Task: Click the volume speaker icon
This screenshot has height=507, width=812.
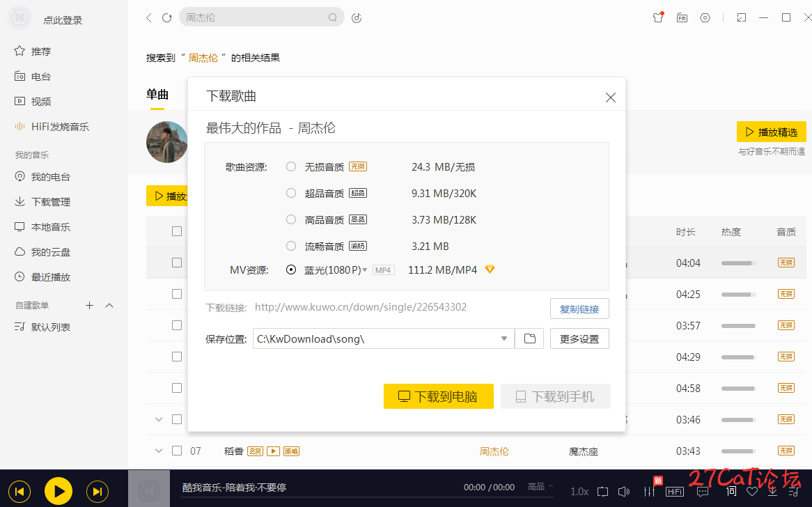Action: (x=624, y=492)
